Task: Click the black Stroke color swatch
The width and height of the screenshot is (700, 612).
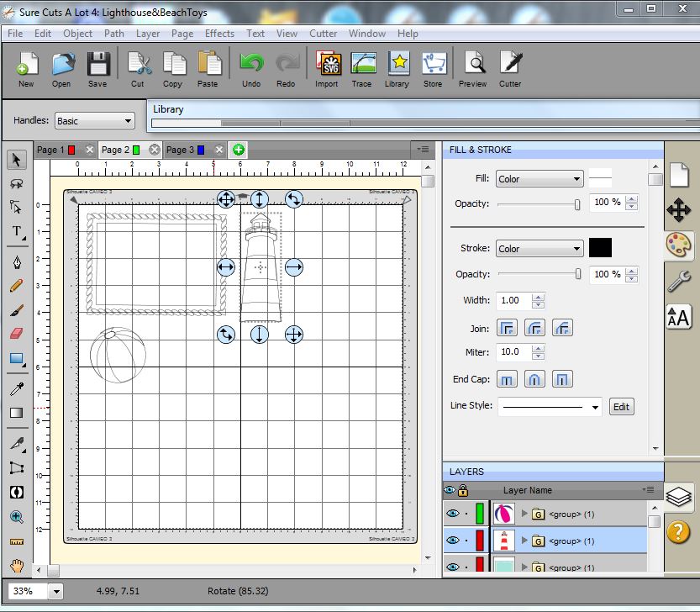Action: click(x=600, y=248)
